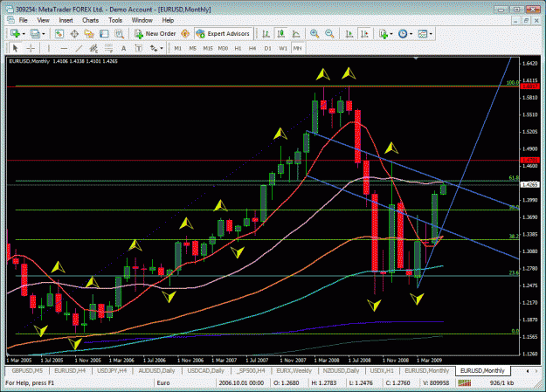
Task: Open the Tools menu
Action: [x=115, y=20]
